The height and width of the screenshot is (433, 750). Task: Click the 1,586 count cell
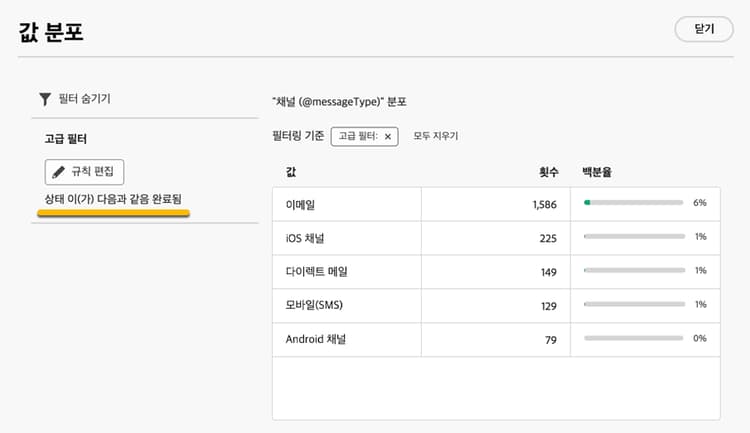(544, 204)
